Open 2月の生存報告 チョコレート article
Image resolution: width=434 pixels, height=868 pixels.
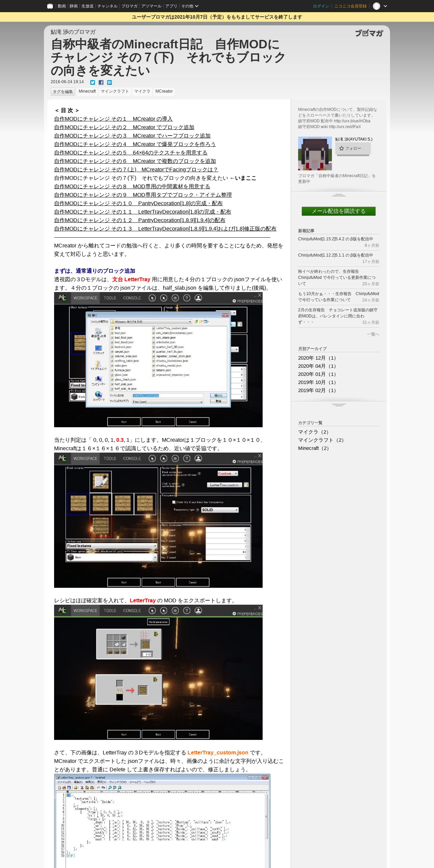(x=338, y=316)
